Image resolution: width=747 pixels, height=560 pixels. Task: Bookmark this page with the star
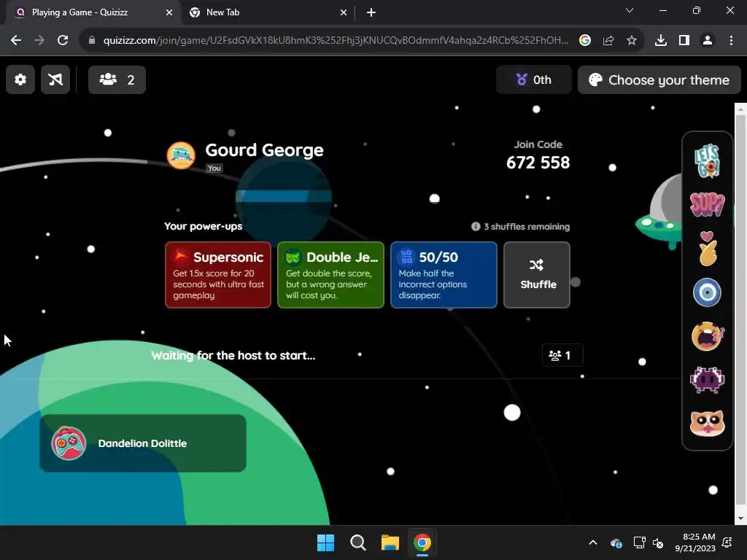pyautogui.click(x=632, y=41)
